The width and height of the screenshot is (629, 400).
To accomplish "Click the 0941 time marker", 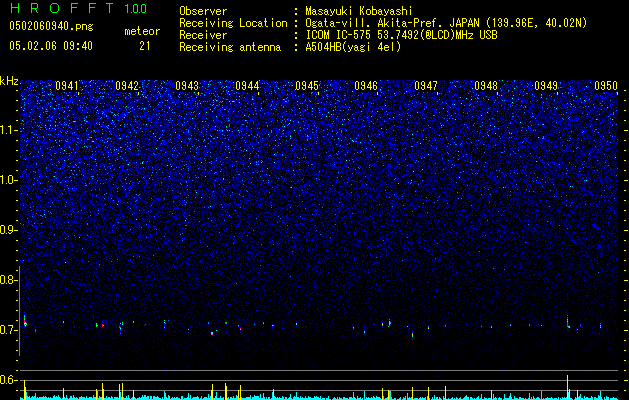I will pyautogui.click(x=67, y=86).
